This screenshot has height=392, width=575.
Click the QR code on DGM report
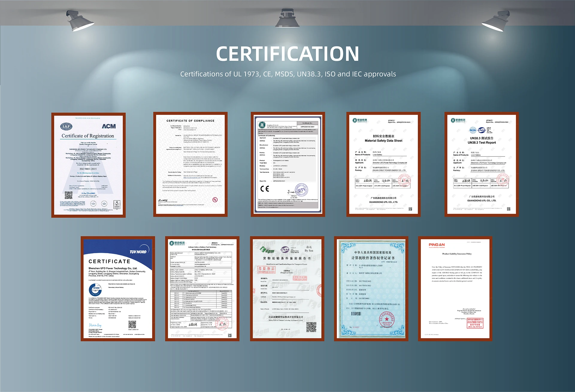pyautogui.click(x=311, y=327)
